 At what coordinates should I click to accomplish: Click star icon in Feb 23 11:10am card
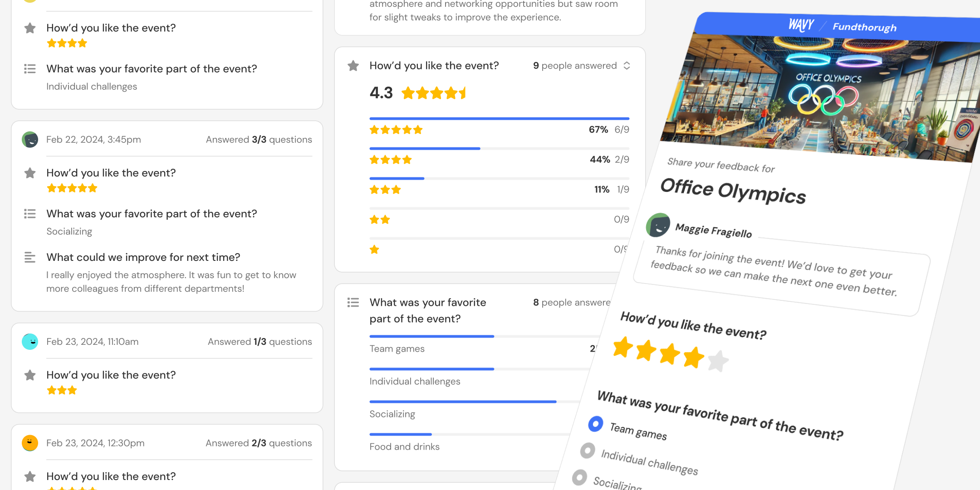tap(30, 375)
